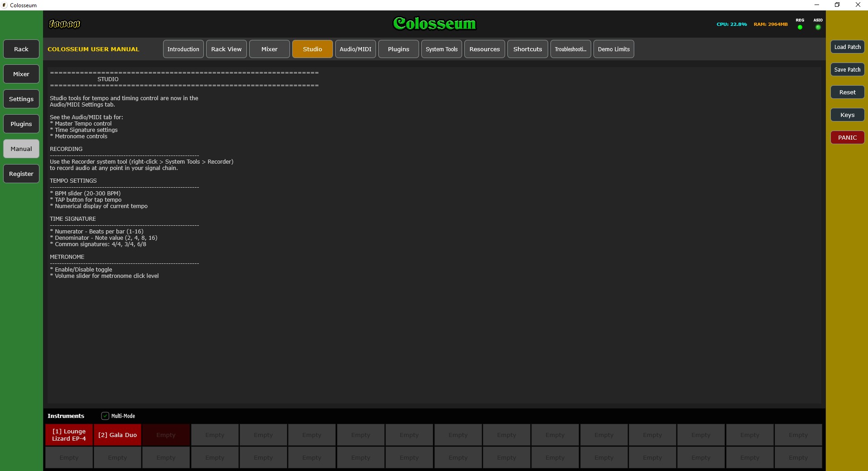Open the Plugins manual tab
Viewport: 868px width, 471px height.
398,49
